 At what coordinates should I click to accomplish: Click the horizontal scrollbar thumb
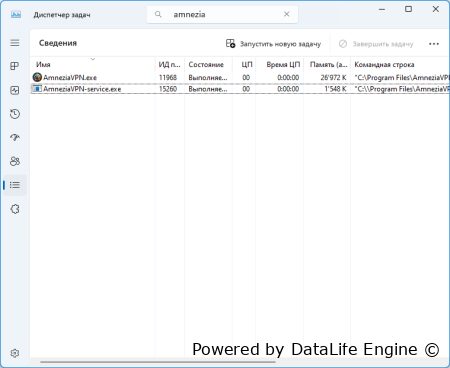(x=158, y=362)
